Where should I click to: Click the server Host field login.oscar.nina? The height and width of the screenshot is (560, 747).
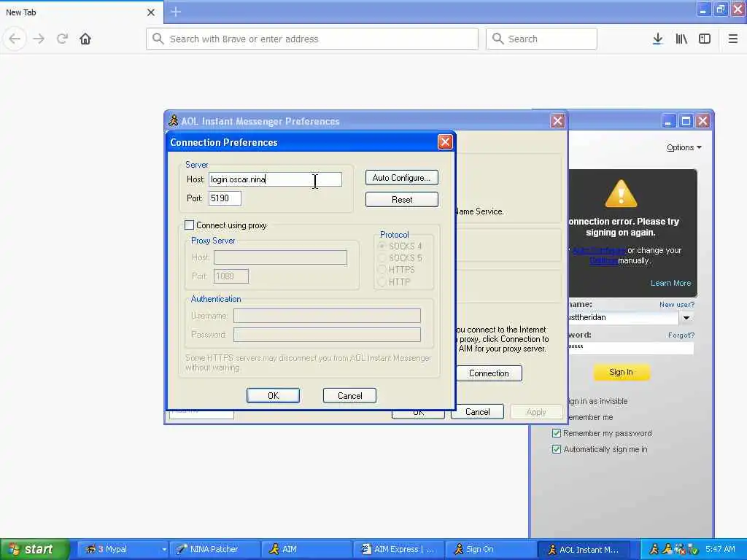coord(275,179)
